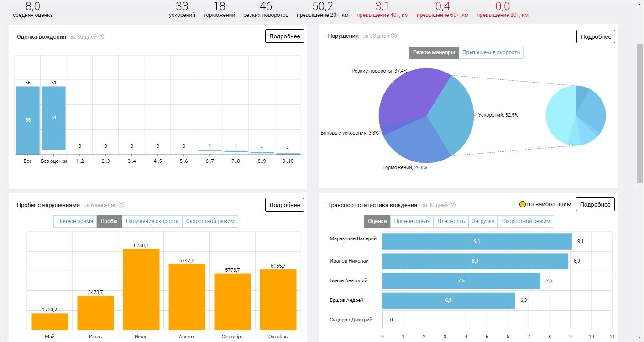The height and width of the screenshot is (342, 644).
Task: Open Подробнее for Пробег с нарушениями
Action: [x=285, y=205]
